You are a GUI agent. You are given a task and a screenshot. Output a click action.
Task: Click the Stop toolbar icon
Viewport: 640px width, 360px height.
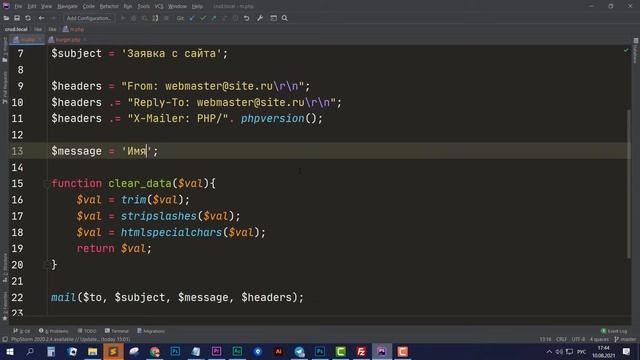166,18
